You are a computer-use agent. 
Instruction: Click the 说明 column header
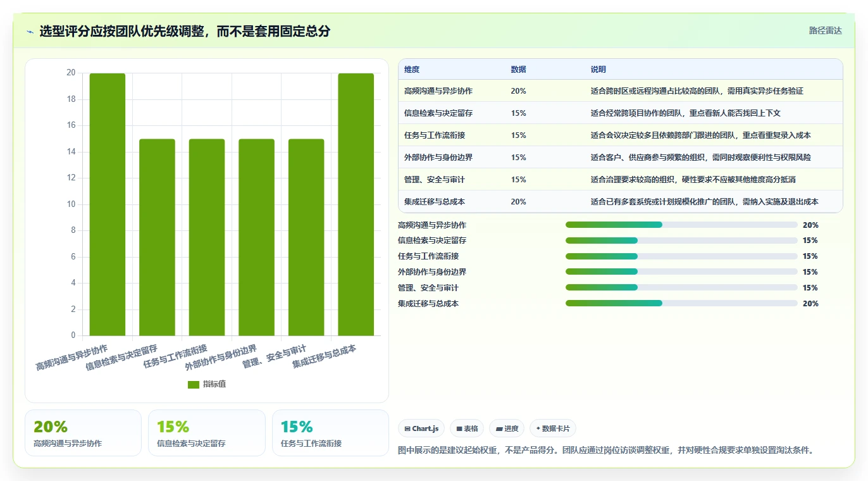pos(598,70)
